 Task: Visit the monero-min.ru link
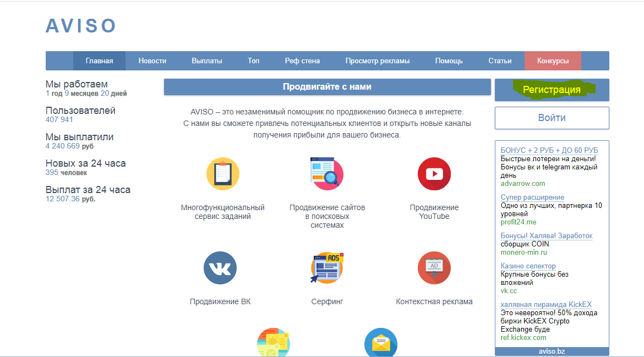[523, 252]
